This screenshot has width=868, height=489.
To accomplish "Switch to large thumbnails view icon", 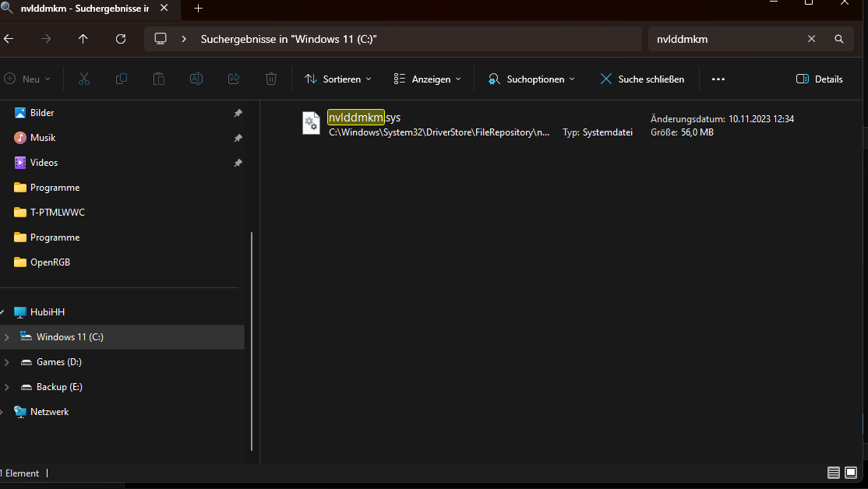I will (x=851, y=473).
